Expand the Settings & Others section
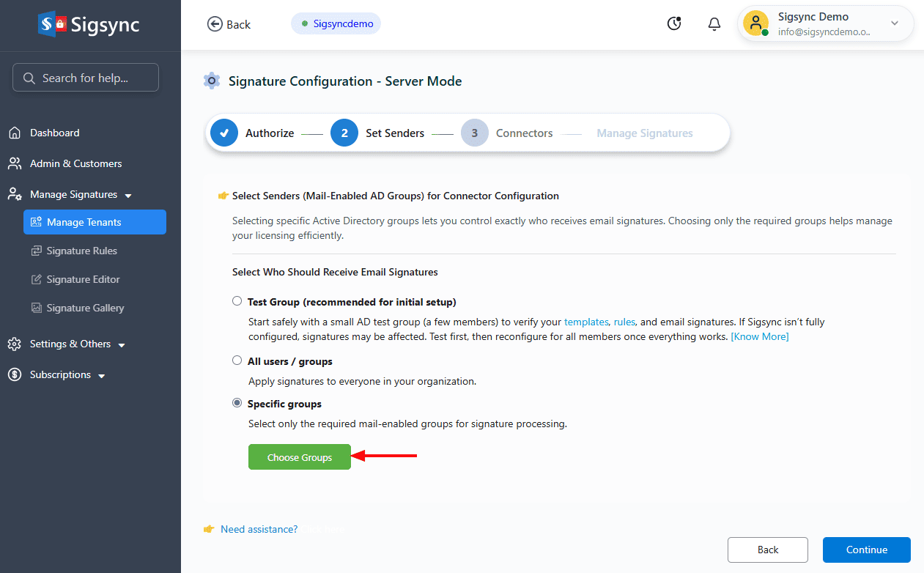 point(122,345)
